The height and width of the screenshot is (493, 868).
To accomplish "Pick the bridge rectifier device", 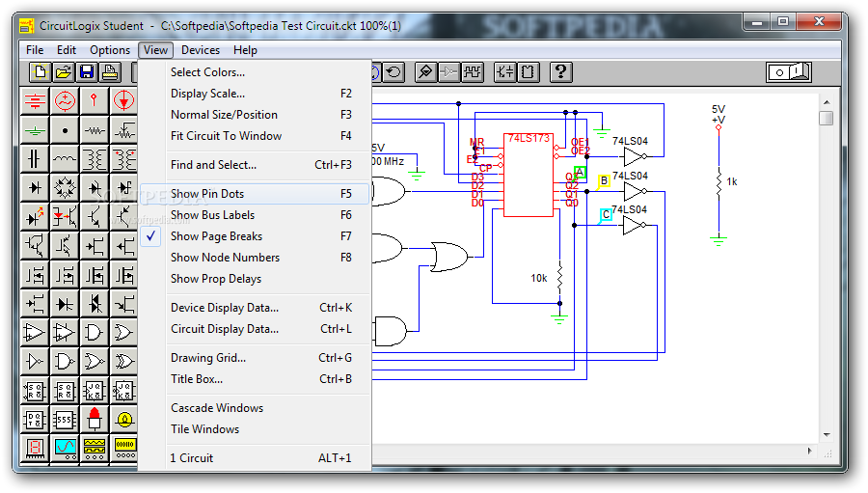I will [x=65, y=188].
